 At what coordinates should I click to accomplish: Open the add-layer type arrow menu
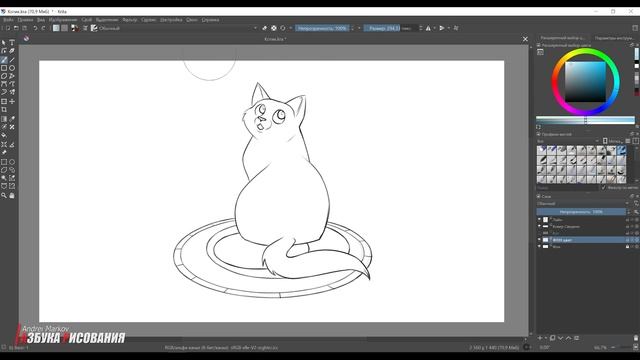pyautogui.click(x=545, y=338)
